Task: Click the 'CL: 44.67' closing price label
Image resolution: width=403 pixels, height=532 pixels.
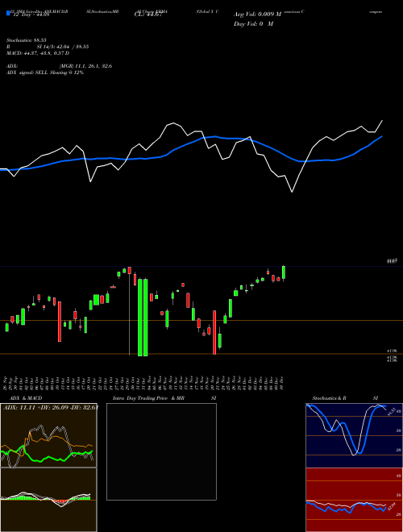Action: [x=148, y=15]
